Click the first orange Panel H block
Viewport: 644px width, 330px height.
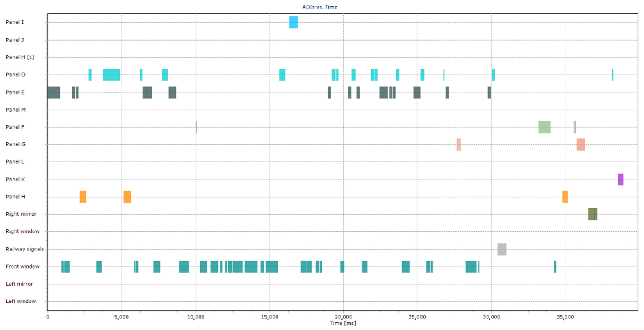(x=83, y=197)
